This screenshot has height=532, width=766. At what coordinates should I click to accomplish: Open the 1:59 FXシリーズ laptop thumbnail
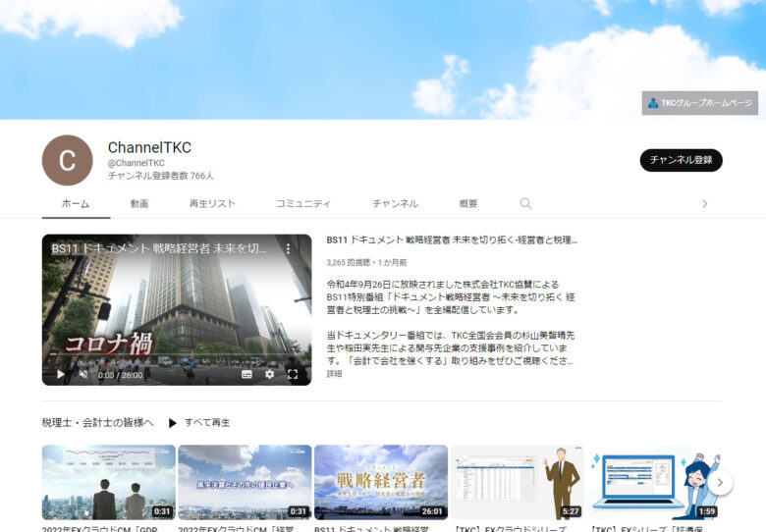(654, 482)
